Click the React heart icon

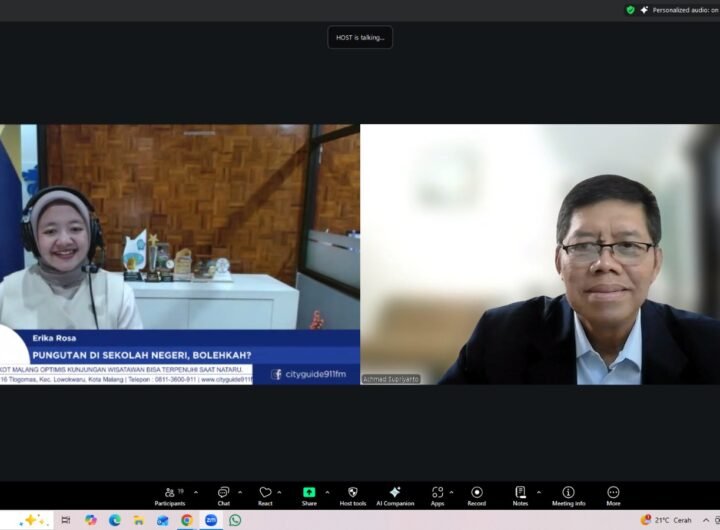click(x=265, y=494)
